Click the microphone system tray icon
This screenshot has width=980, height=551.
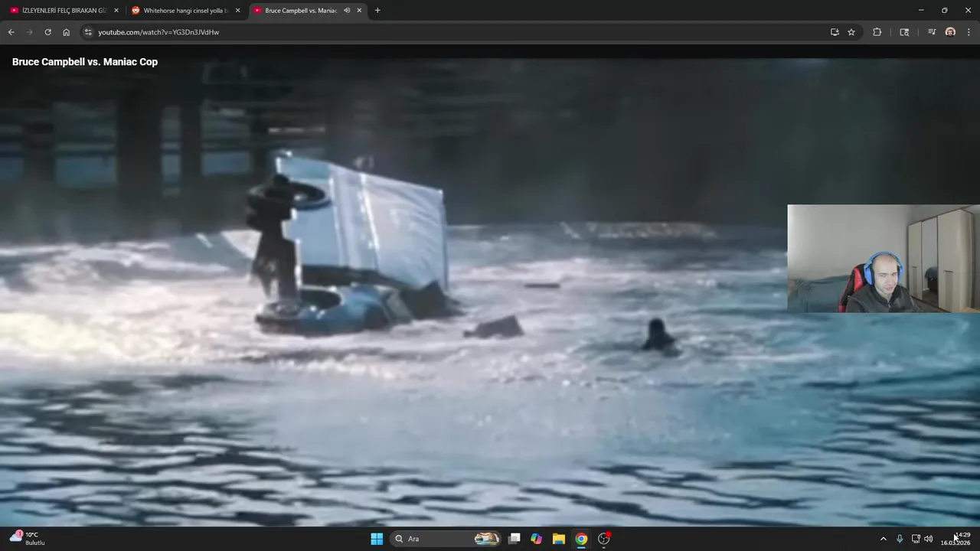[x=900, y=539]
